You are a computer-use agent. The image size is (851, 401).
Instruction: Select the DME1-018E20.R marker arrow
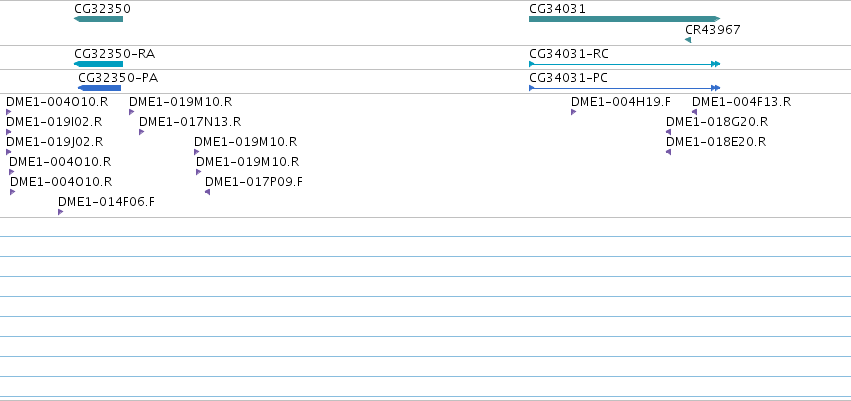(x=669, y=152)
